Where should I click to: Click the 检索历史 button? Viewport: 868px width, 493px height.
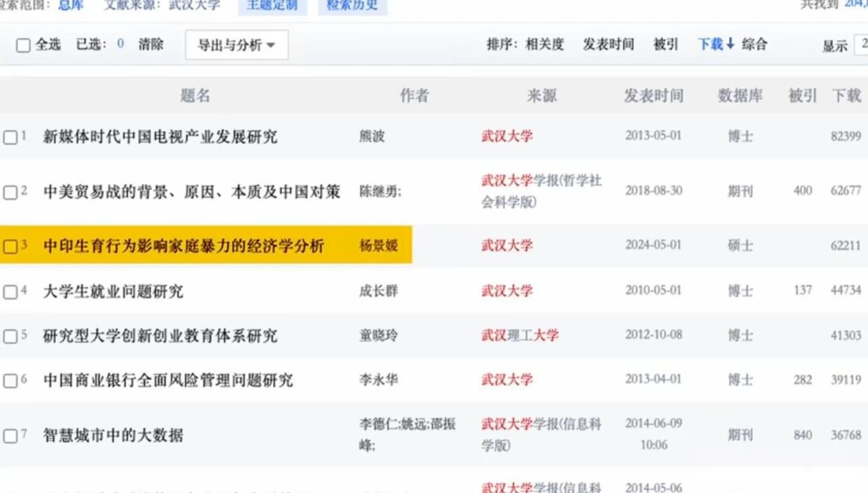pos(352,6)
